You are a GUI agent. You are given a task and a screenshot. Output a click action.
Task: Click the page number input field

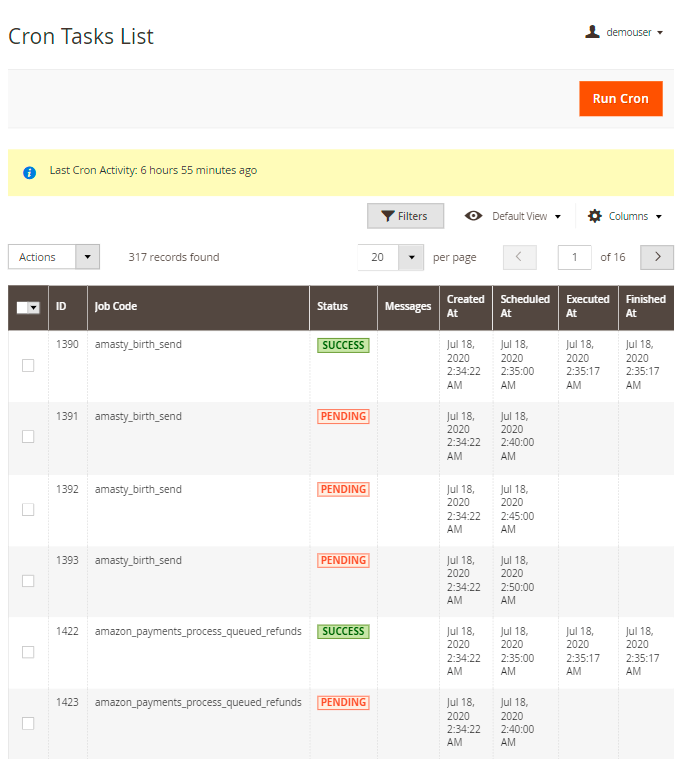click(x=574, y=257)
